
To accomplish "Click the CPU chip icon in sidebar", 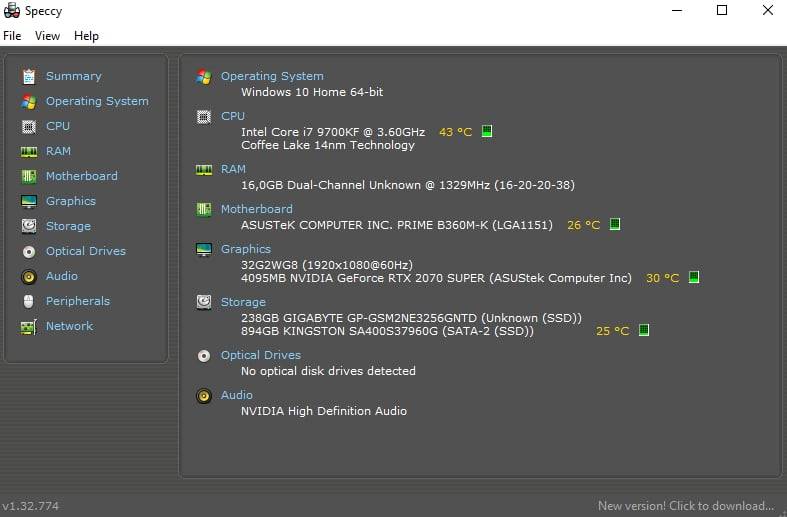I will pos(29,126).
